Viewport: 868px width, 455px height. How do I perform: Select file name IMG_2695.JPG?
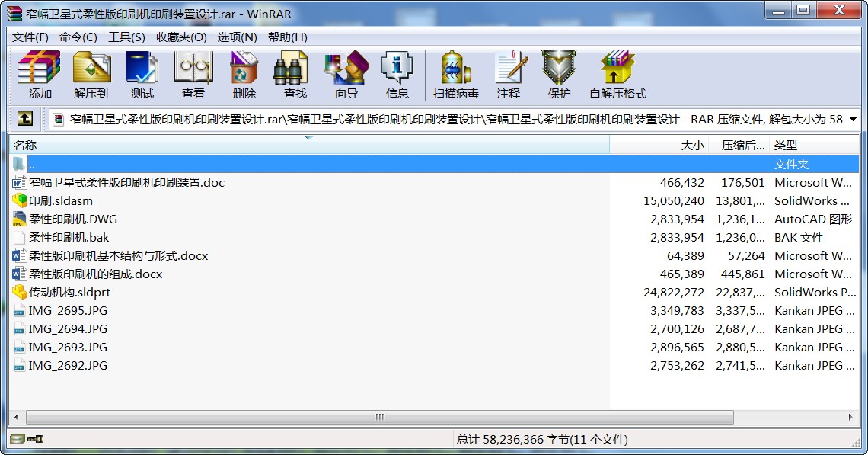click(68, 310)
